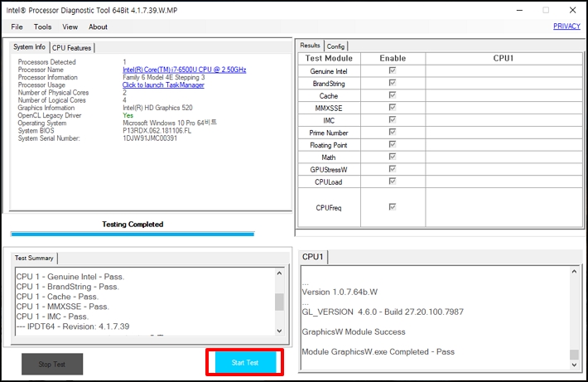Switch to the System Info tab
The image size is (588, 382).
(x=29, y=47)
